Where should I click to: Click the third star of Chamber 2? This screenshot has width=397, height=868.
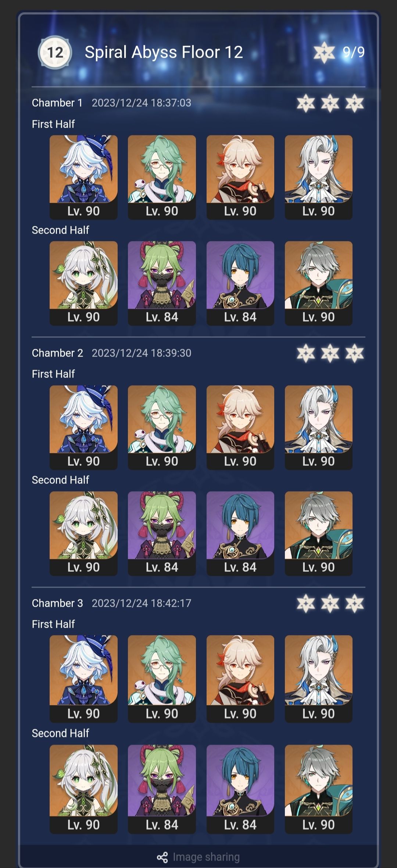coord(354,353)
